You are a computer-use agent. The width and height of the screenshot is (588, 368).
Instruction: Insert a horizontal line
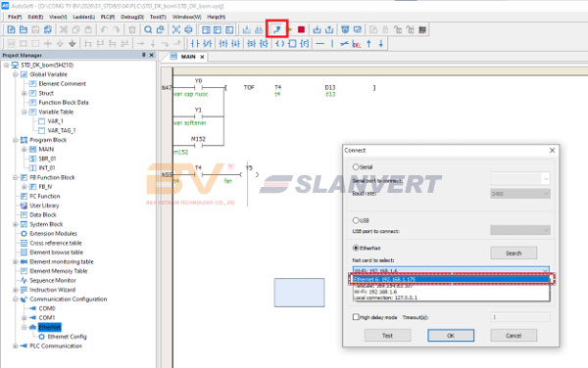point(319,44)
